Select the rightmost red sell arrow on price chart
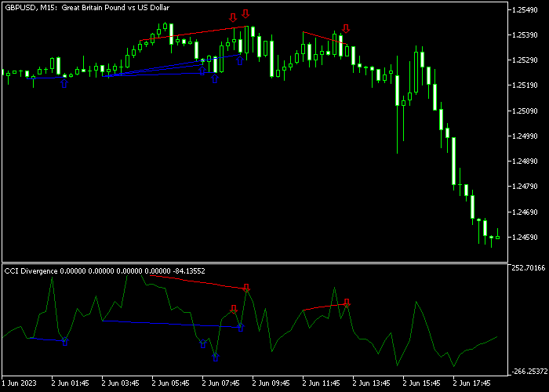The image size is (549, 392). tap(346, 29)
